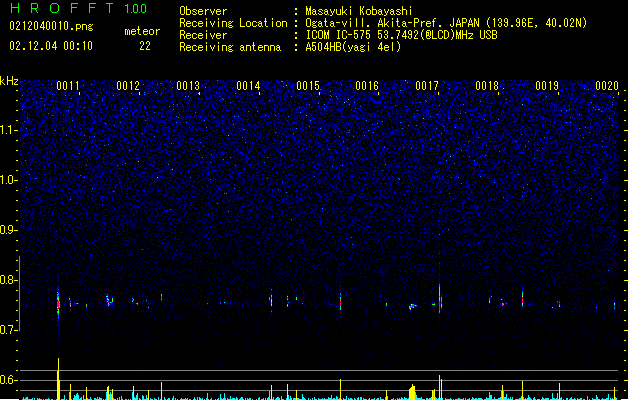
Task: Select the observer name Masayuki Kobayashi
Action: 359,11
